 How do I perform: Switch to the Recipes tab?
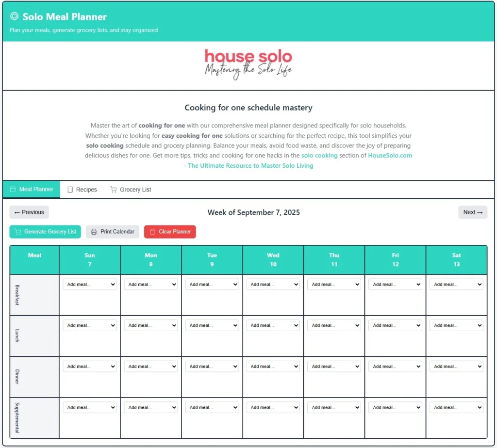(82, 189)
